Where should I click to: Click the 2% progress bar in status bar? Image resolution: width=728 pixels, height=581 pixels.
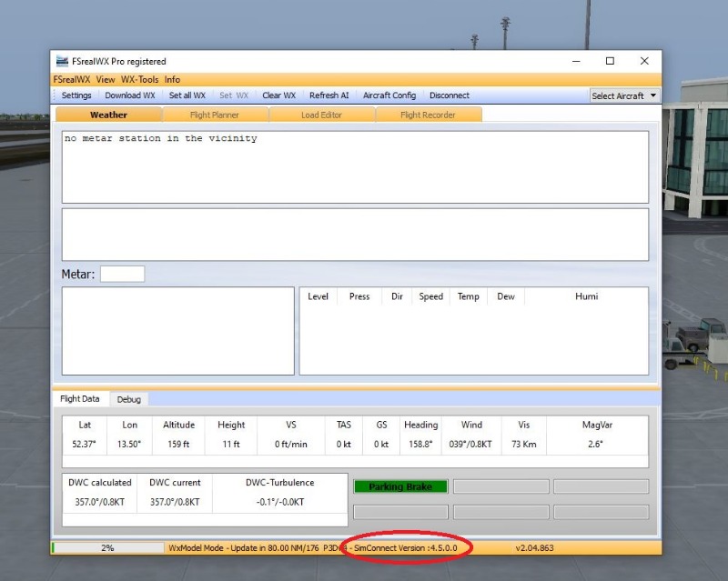(x=107, y=548)
